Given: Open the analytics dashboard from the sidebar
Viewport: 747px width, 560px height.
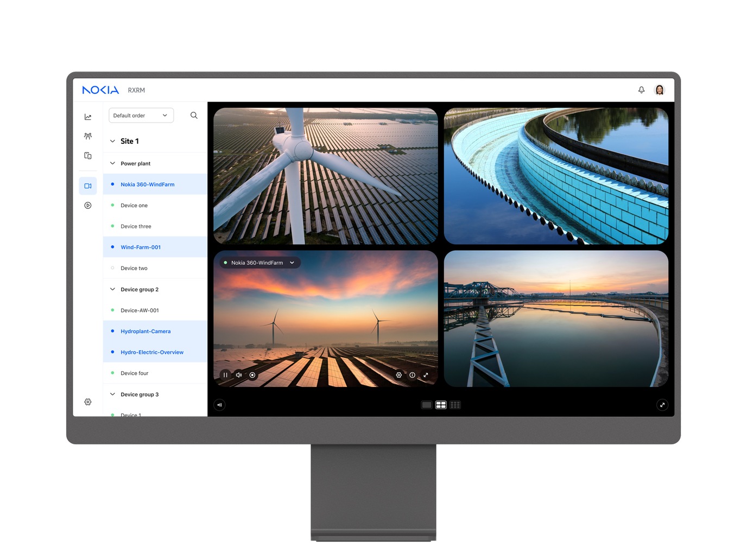Looking at the screenshot, I should point(88,116).
